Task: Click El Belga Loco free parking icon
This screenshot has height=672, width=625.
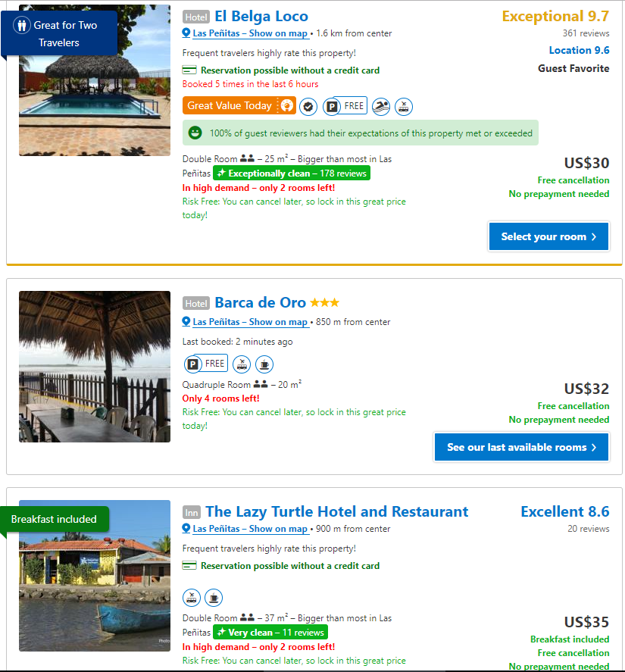Action: pos(331,107)
